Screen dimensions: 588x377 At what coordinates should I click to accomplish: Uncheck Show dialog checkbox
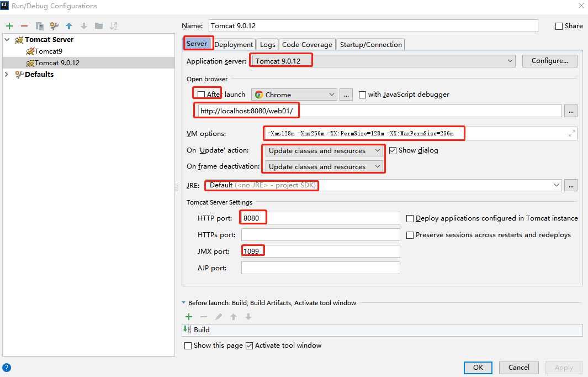click(x=393, y=150)
